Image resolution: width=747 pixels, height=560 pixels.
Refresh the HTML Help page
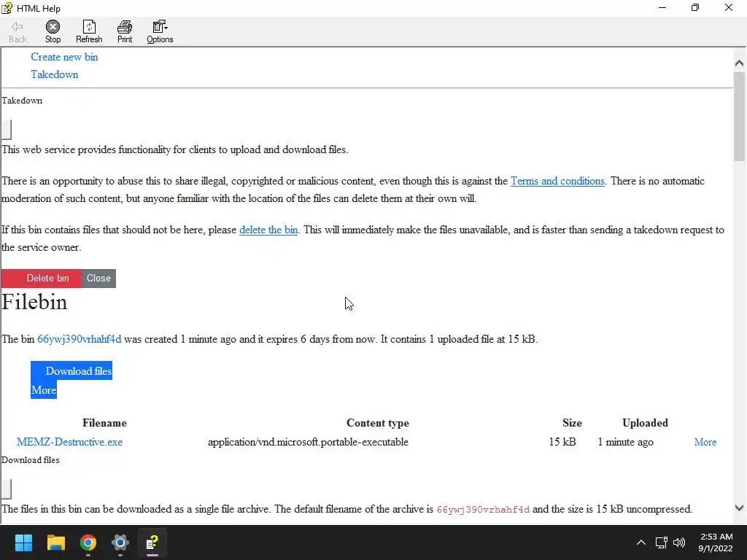click(89, 32)
